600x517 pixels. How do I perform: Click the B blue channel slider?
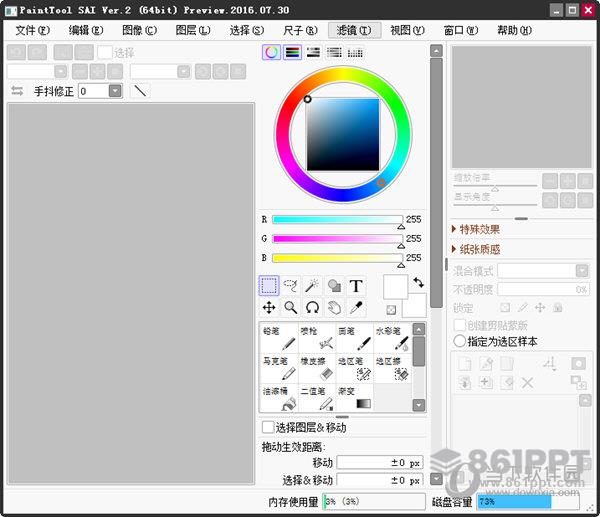click(x=338, y=258)
